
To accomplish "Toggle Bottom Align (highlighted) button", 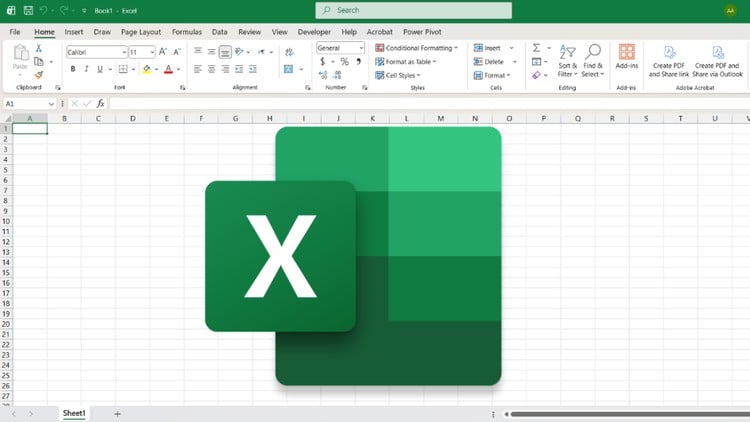I will 225,51.
